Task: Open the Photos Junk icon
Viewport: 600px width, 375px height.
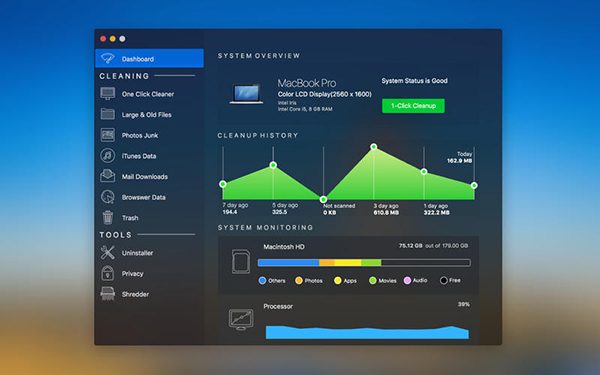Action: pos(108,135)
